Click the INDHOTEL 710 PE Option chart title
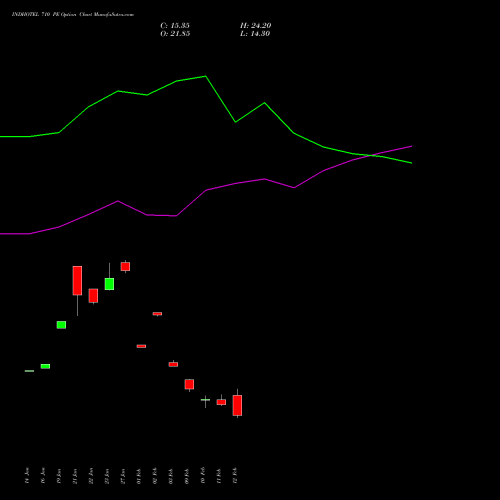Image resolution: width=500 pixels, height=500 pixels. pyautogui.click(x=73, y=15)
